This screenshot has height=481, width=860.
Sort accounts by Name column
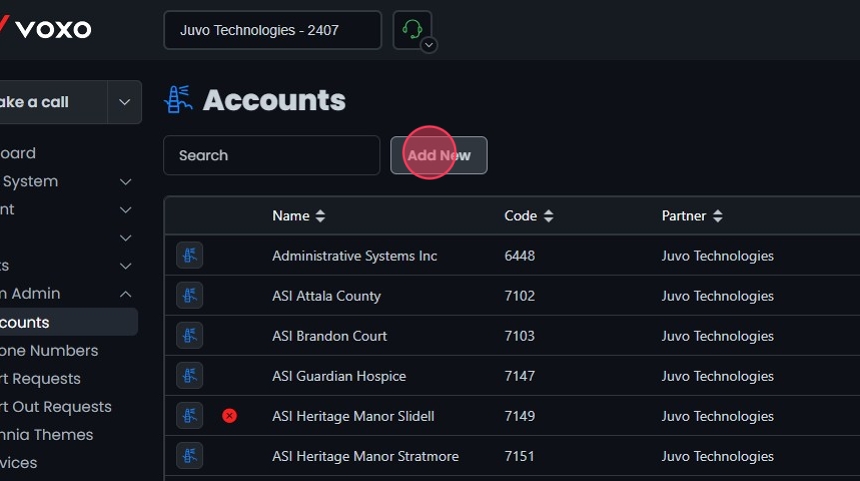click(x=298, y=216)
